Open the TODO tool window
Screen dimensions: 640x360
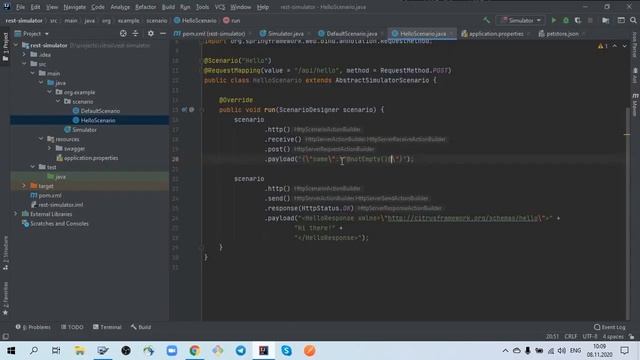(72, 327)
